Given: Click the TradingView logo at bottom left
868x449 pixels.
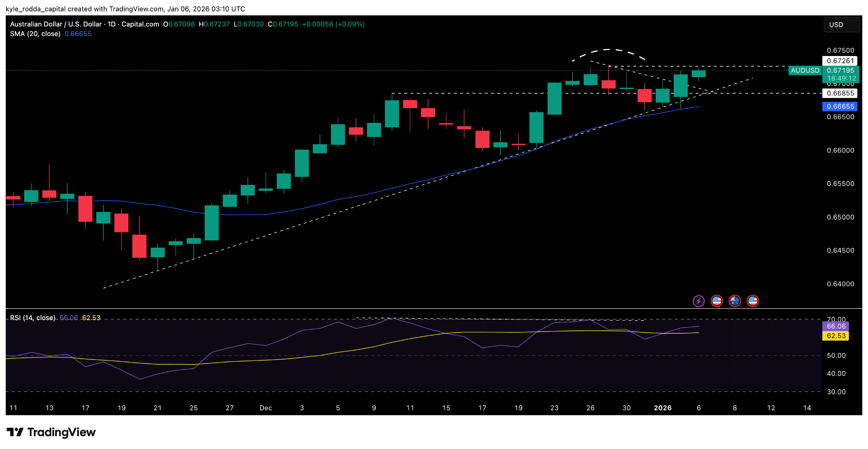Looking at the screenshot, I should [x=51, y=432].
